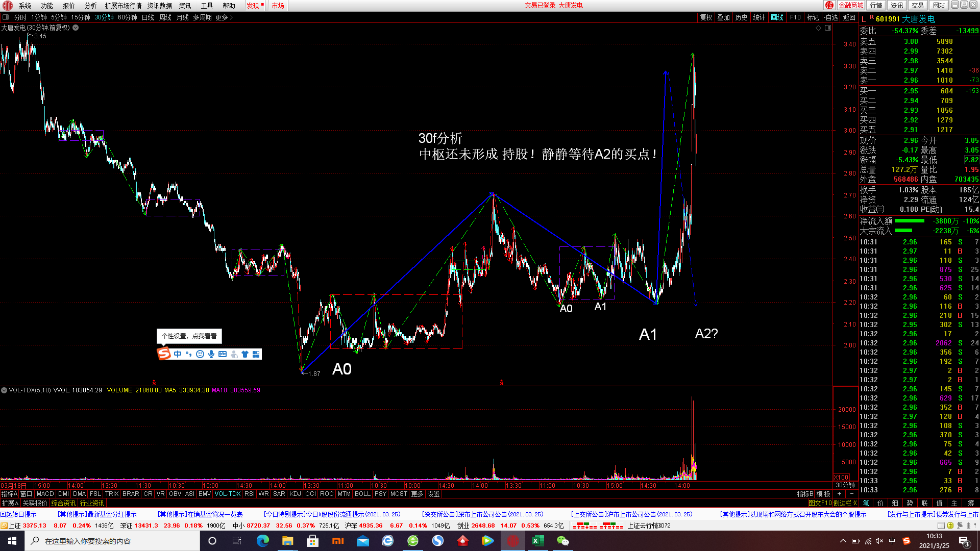The width and height of the screenshot is (980, 551).
Task: Expand the VOL-TDX indicator dropdown arrow
Action: pyautogui.click(x=4, y=390)
